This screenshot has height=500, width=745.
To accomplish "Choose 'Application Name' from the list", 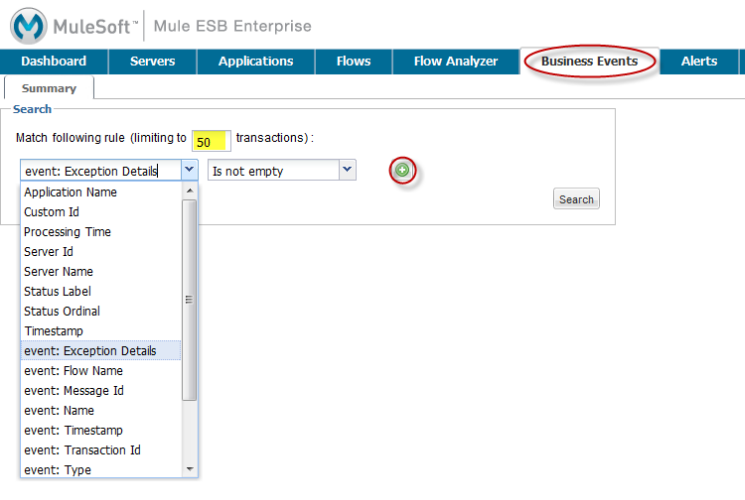I will coord(70,192).
